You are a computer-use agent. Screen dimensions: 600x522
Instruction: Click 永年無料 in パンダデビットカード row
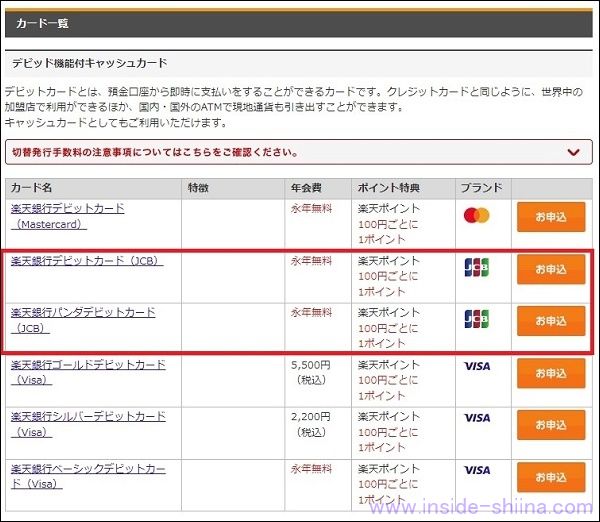pos(311,313)
